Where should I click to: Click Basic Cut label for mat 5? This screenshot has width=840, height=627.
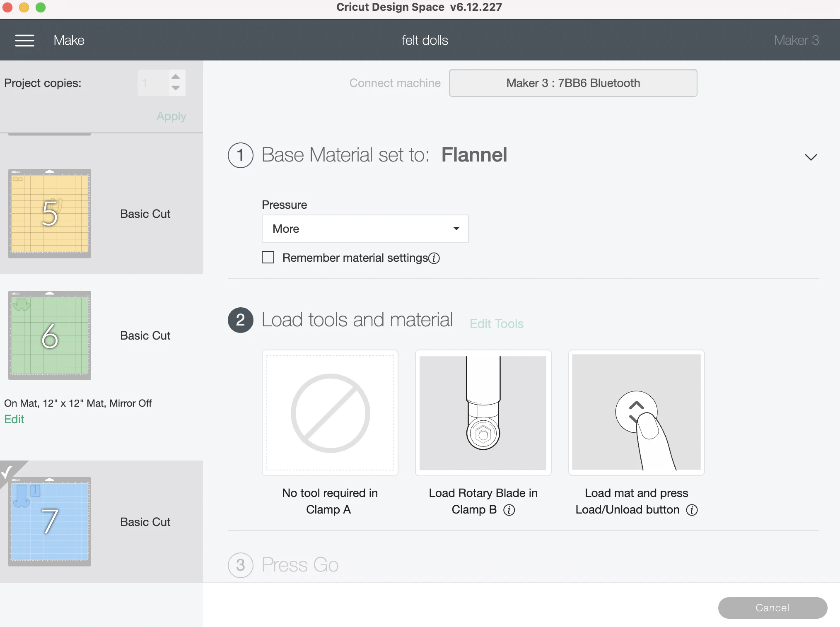(145, 214)
